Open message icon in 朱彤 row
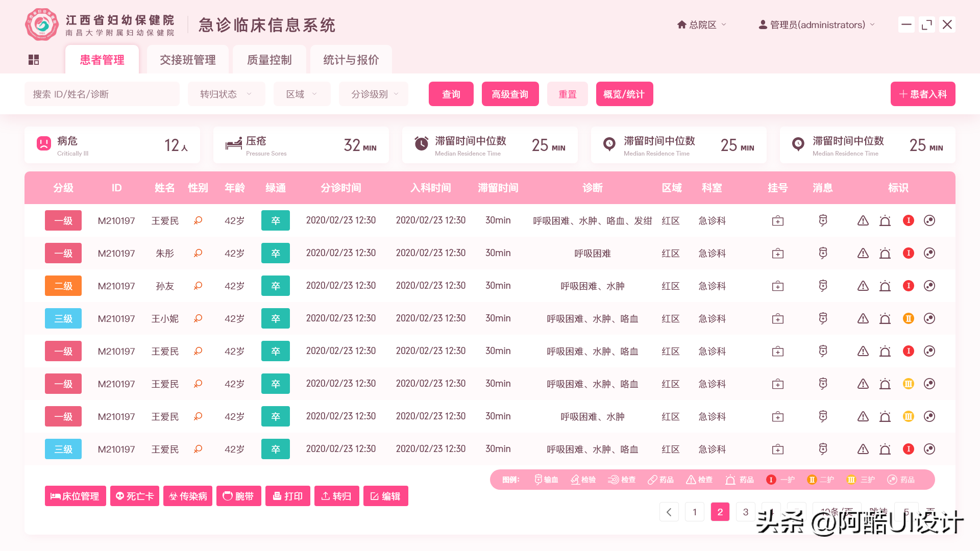980x551 pixels. pyautogui.click(x=823, y=253)
